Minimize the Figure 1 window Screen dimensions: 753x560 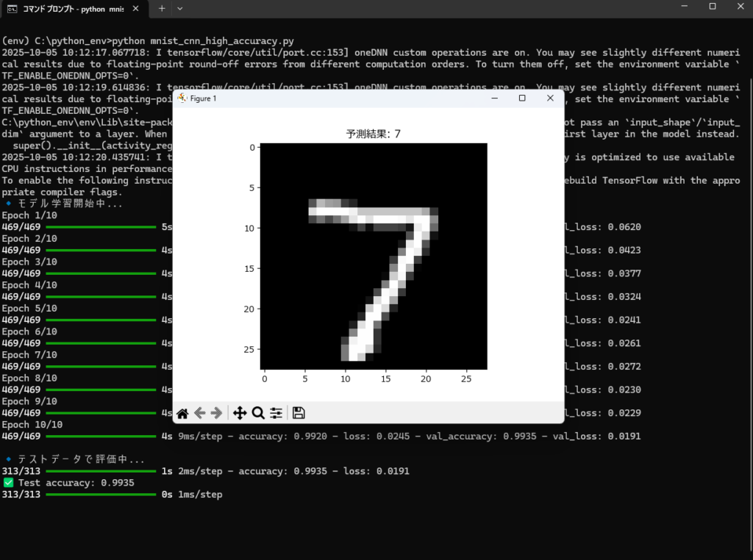(x=494, y=97)
